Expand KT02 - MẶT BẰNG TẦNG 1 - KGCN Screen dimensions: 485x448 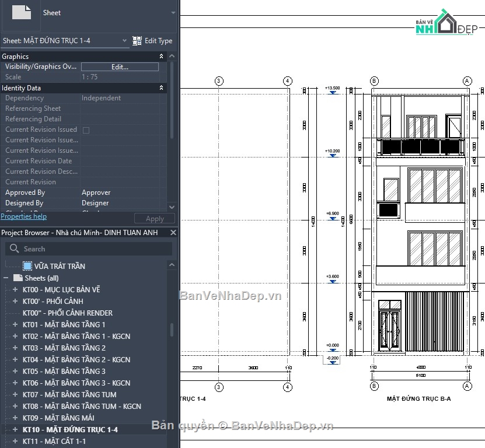click(x=15, y=336)
